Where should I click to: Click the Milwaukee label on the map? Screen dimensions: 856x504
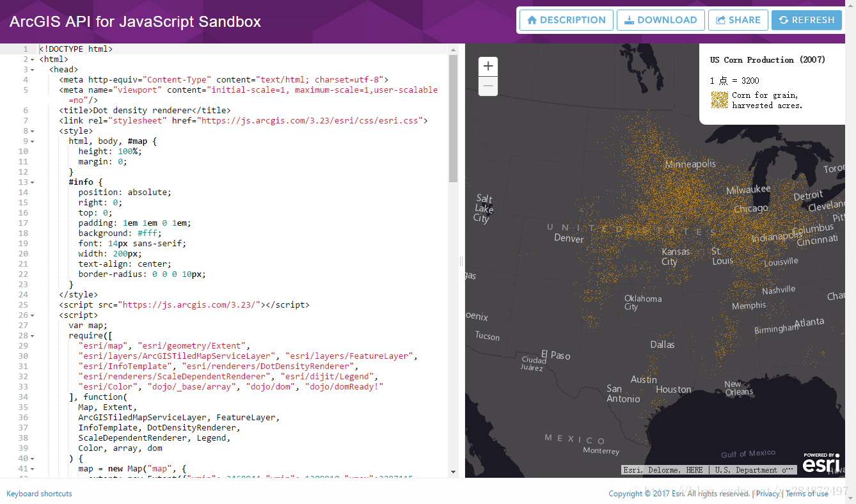pyautogui.click(x=749, y=190)
